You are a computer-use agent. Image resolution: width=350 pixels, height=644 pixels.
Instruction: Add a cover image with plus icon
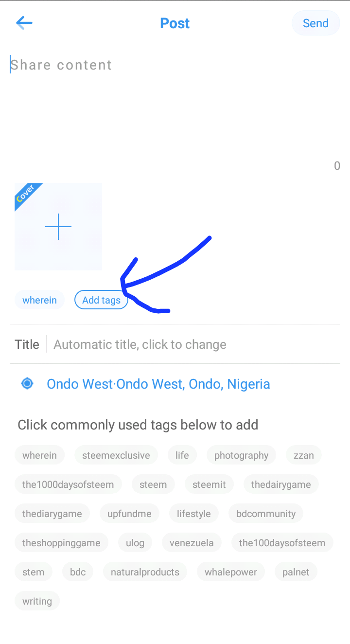pos(58,227)
